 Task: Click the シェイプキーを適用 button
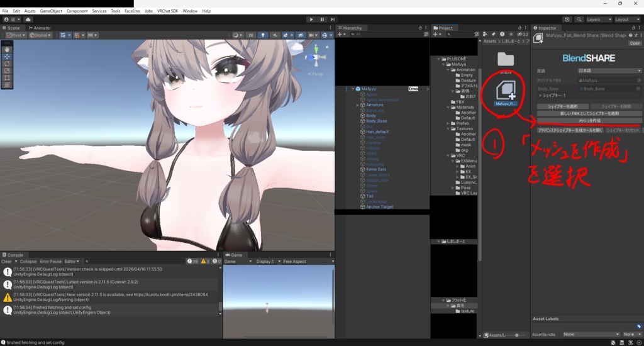tap(562, 106)
